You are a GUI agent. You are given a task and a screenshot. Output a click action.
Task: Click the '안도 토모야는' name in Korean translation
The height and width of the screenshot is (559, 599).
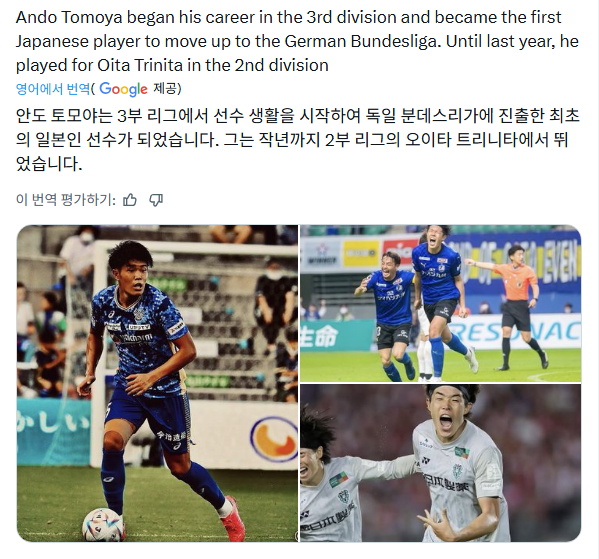point(64,115)
